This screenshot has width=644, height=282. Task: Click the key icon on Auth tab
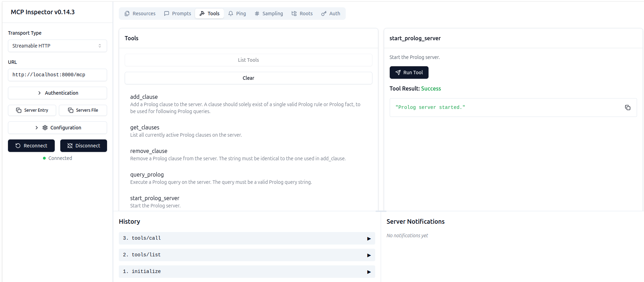[x=324, y=14]
